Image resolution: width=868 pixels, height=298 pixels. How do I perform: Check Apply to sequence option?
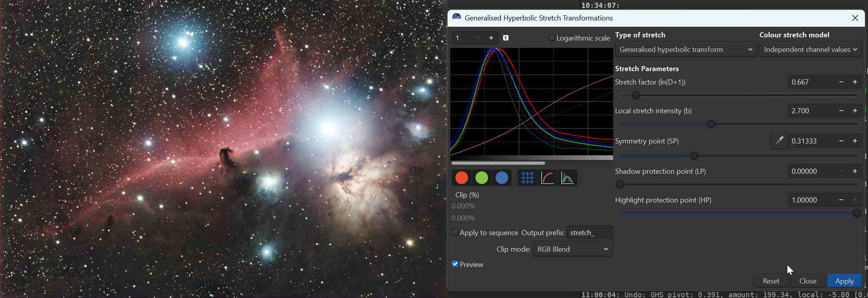click(x=455, y=233)
